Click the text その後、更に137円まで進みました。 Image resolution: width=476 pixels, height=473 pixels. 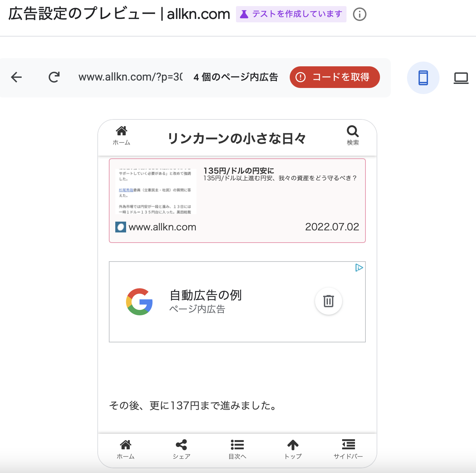coord(193,405)
